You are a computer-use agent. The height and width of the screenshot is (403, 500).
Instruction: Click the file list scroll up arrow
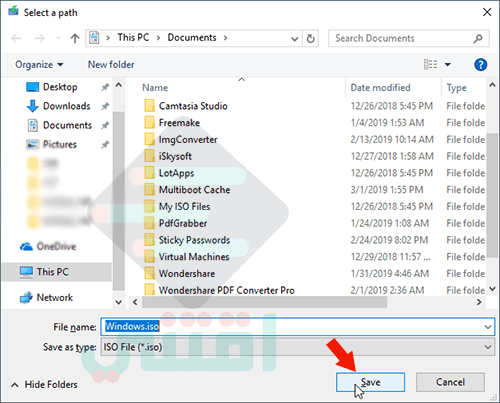[492, 85]
